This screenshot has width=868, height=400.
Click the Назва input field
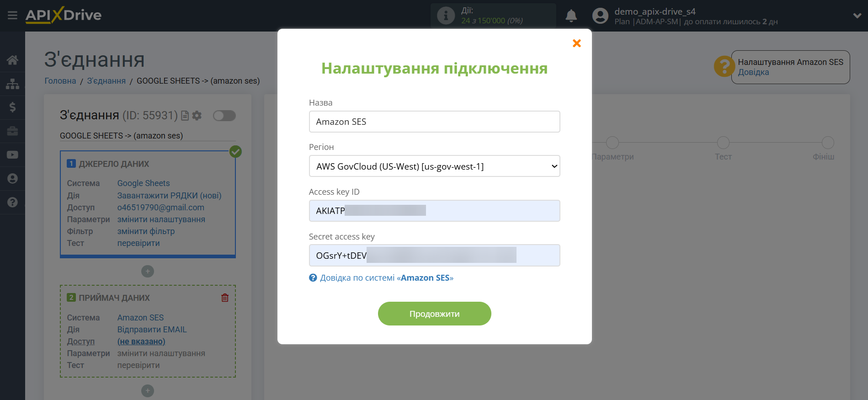434,122
